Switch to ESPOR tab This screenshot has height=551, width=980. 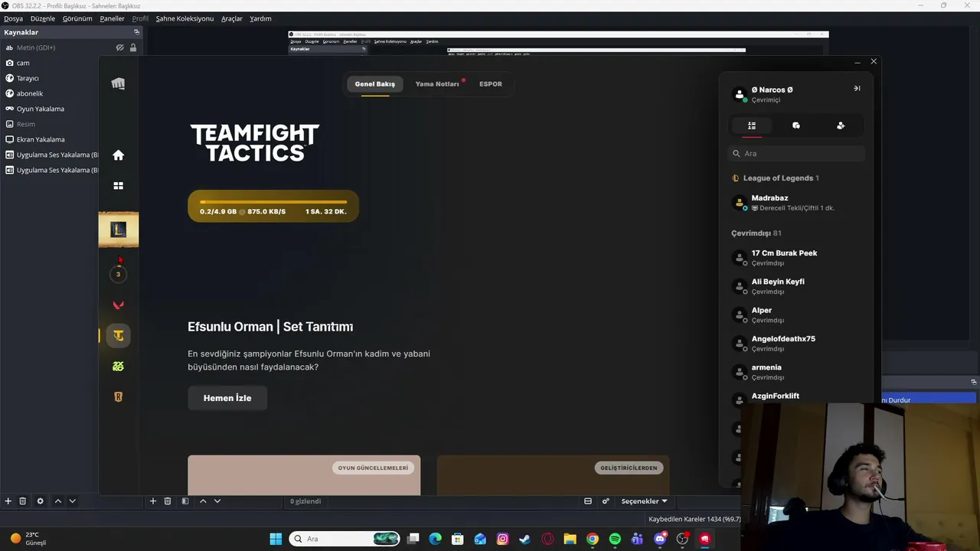click(491, 84)
